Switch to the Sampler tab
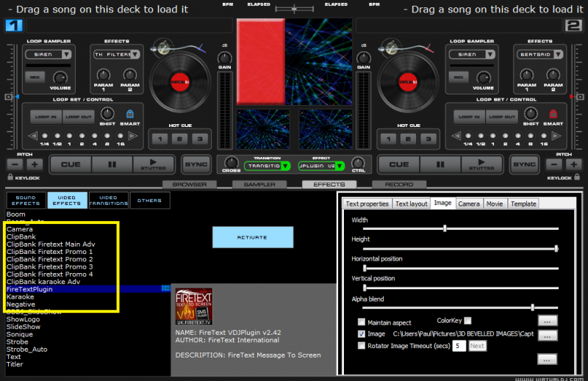Image resolution: width=588 pixels, height=381 pixels. (259, 184)
